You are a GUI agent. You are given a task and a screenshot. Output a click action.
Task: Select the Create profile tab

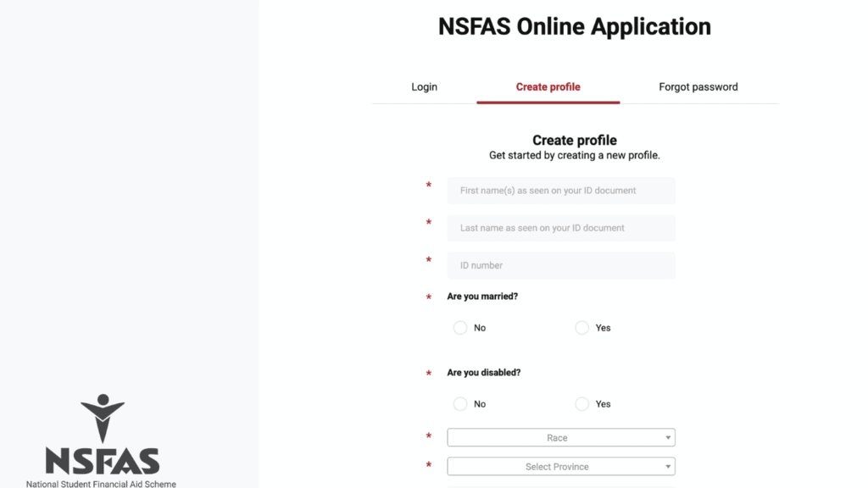tap(548, 86)
